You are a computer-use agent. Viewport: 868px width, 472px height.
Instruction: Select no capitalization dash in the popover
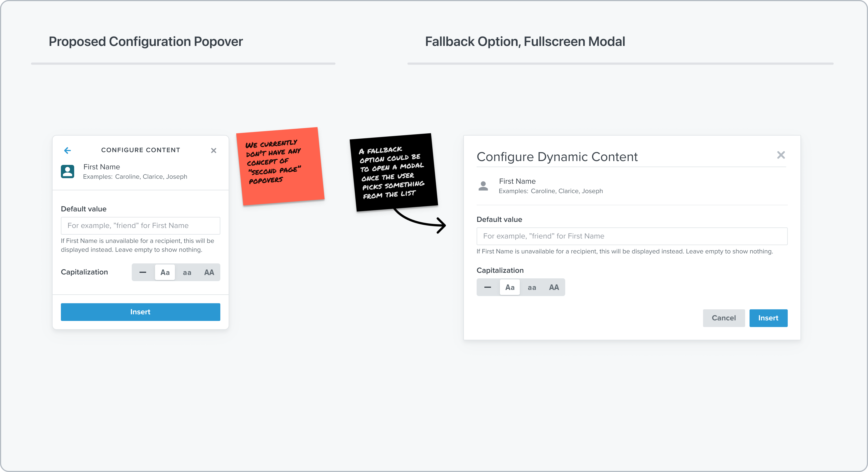[x=143, y=272]
